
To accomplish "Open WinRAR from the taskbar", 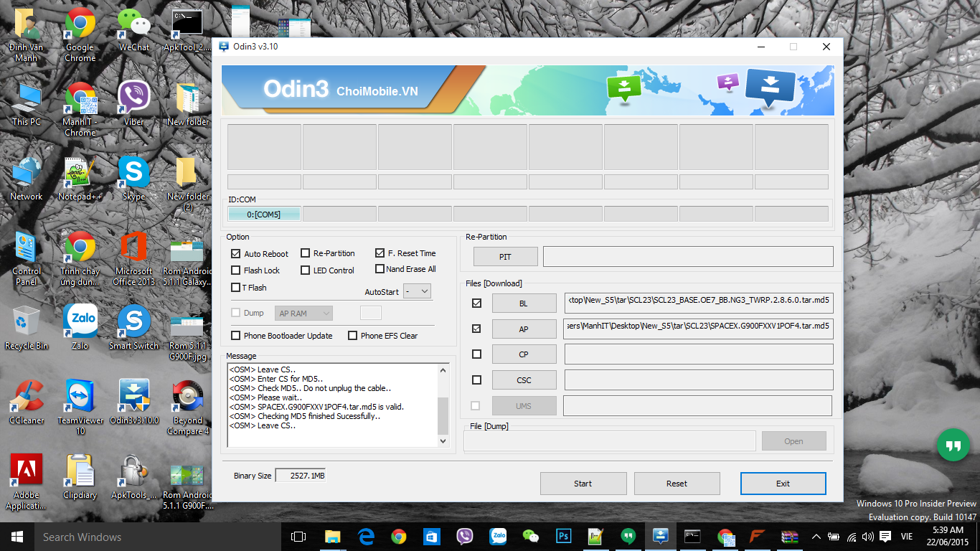I will 789,537.
